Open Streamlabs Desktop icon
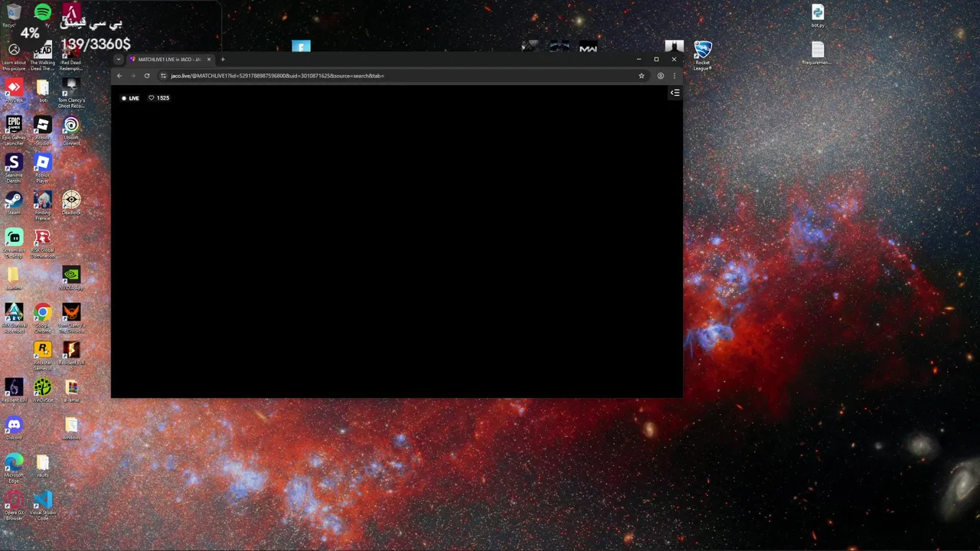The height and width of the screenshot is (551, 980). point(14,243)
